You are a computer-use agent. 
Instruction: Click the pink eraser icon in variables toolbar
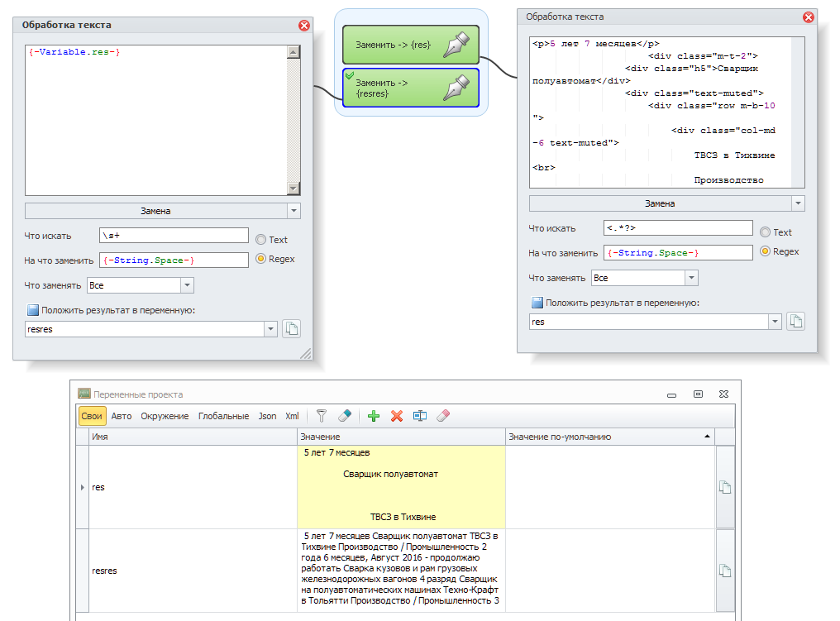[443, 416]
